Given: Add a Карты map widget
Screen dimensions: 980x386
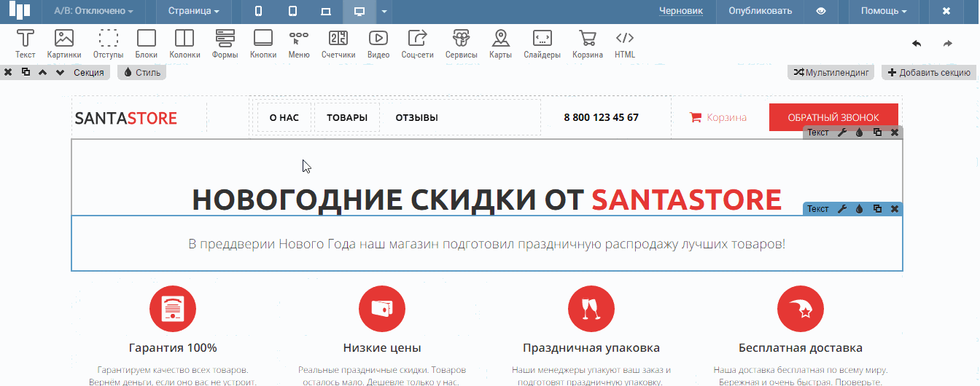Looking at the screenshot, I should [500, 44].
